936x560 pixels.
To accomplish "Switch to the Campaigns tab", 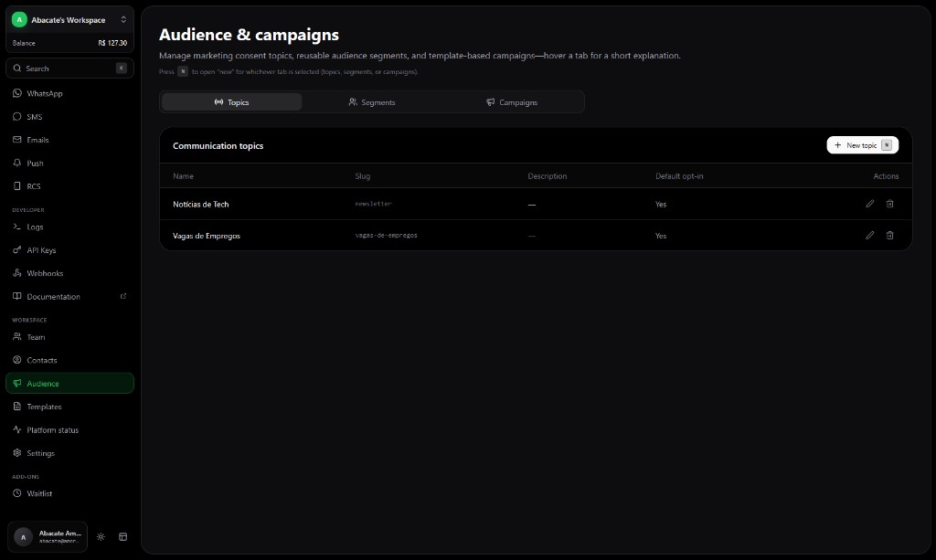I will (512, 102).
